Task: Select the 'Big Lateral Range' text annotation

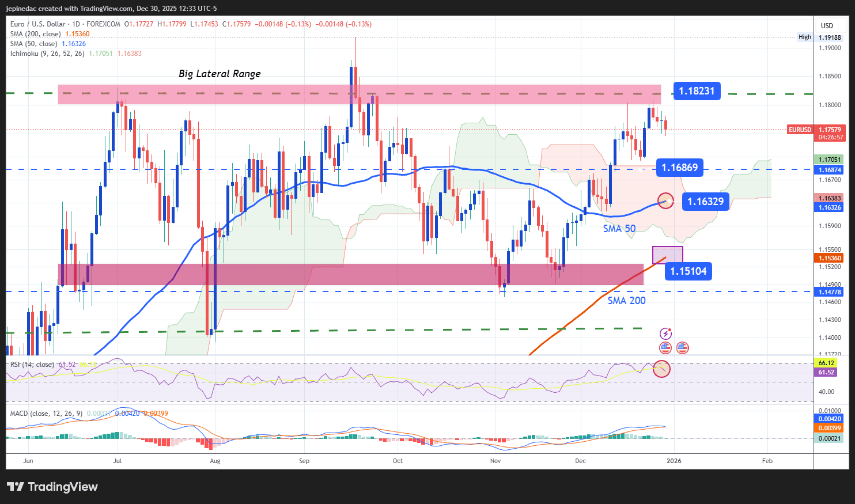Action: 220,74
